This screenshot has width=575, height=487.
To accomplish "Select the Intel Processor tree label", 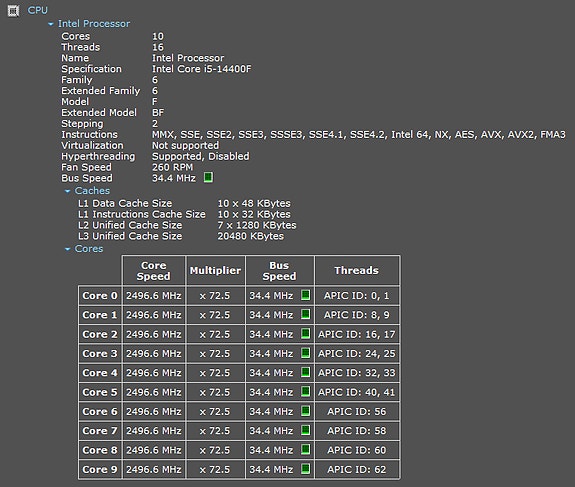I will coord(94,24).
